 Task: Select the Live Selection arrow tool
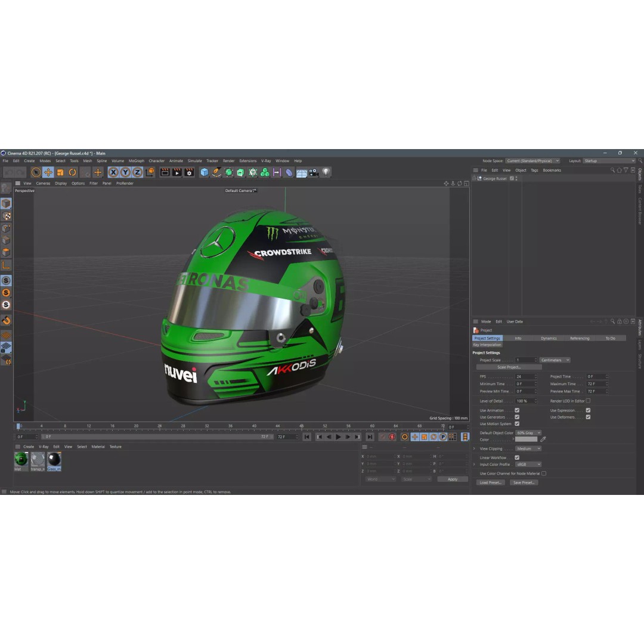pos(36,172)
